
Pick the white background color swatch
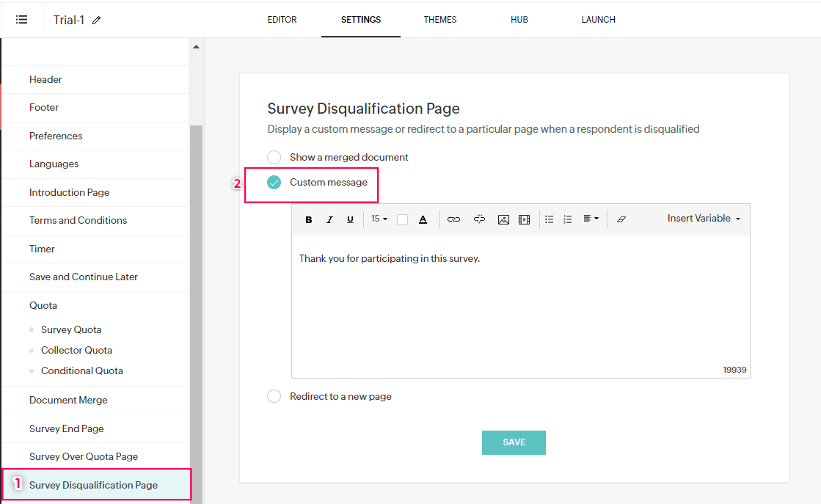tap(402, 219)
